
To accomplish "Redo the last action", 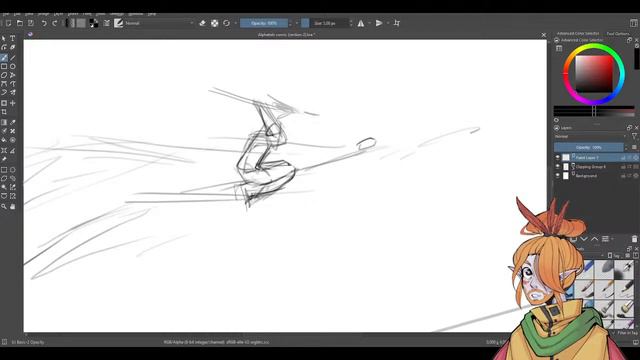I will coord(54,23).
